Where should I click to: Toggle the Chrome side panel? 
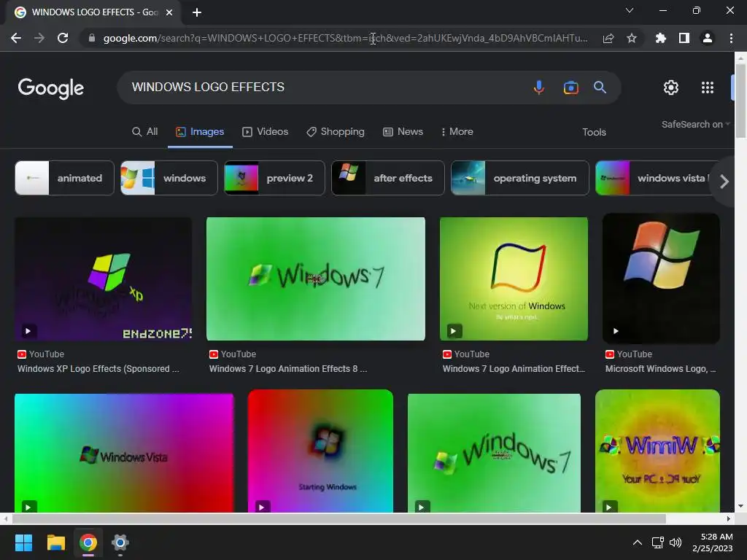point(684,38)
